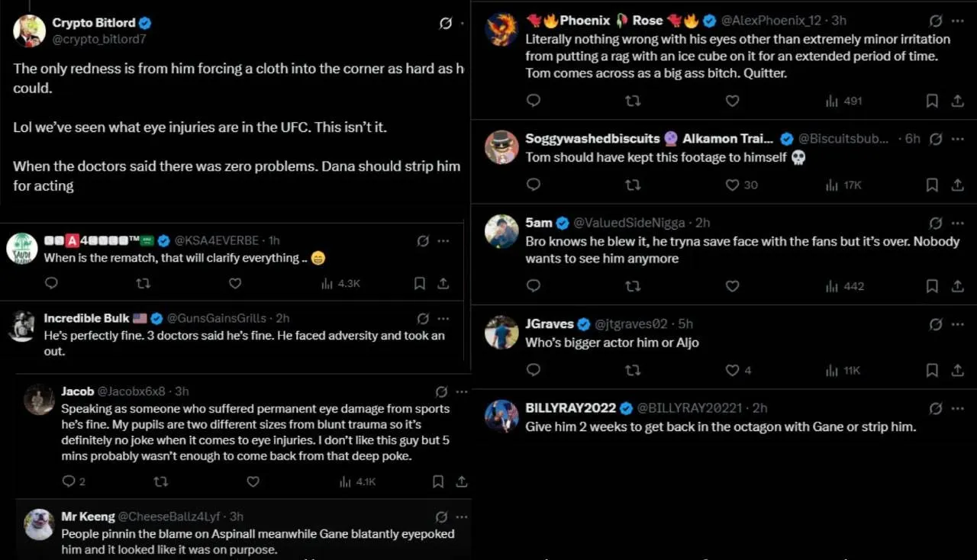This screenshot has width=977, height=560.
Task: Bookmark JGraves' tweet
Action: point(932,370)
